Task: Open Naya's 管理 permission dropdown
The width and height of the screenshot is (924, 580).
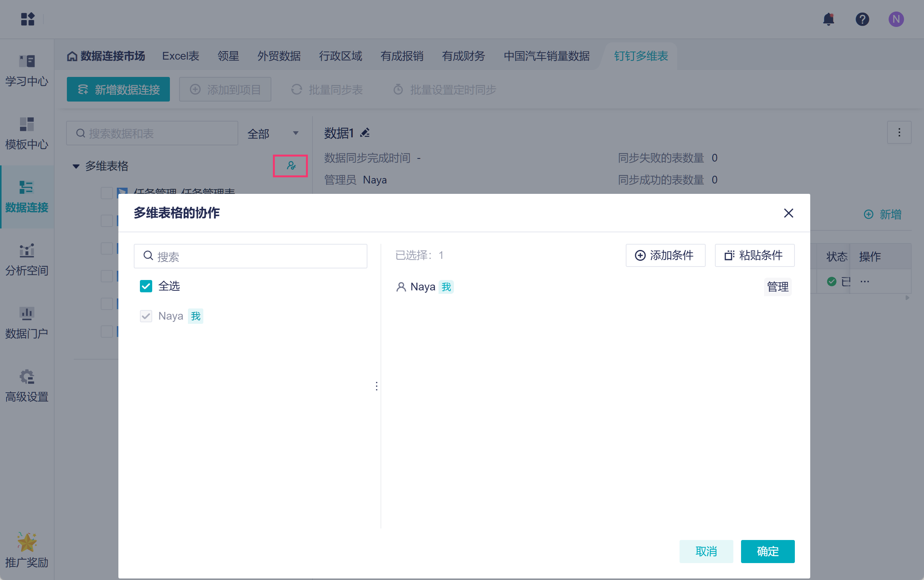Action: click(x=777, y=287)
